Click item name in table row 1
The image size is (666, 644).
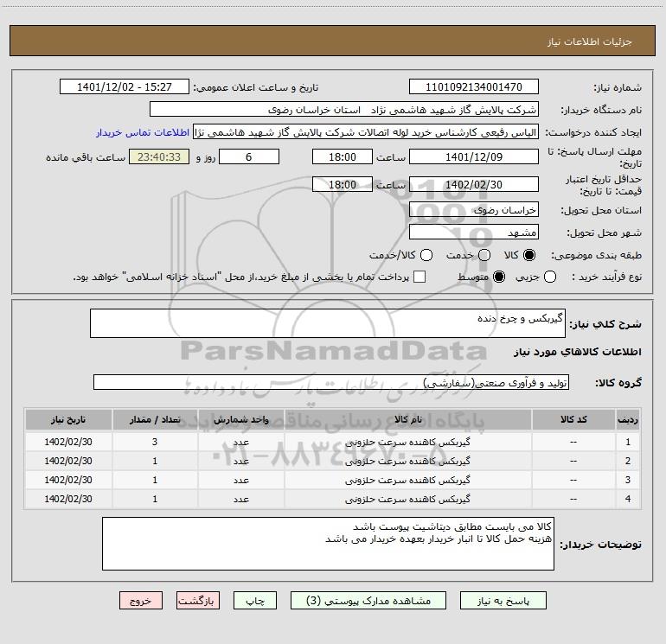coord(407,442)
